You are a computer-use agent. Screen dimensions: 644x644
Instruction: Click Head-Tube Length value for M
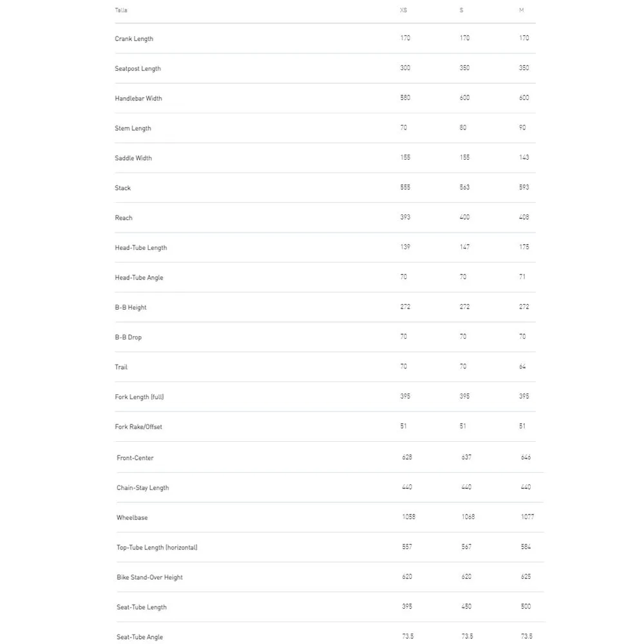click(524, 247)
